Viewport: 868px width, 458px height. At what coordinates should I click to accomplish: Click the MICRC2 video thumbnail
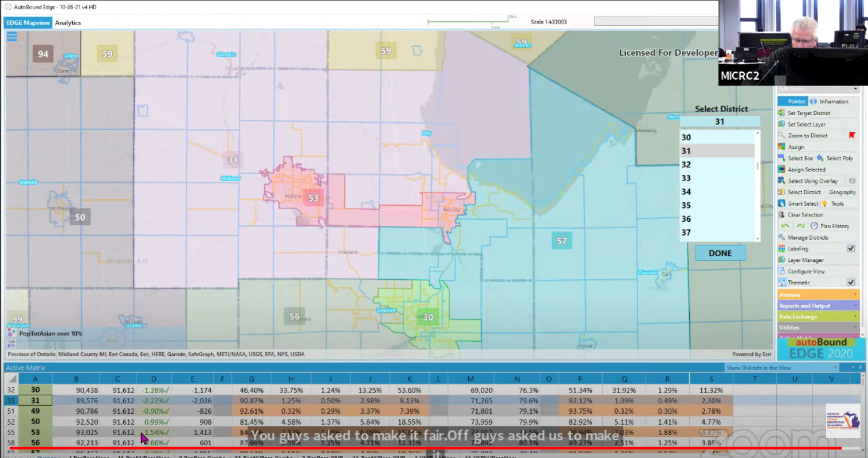(x=793, y=43)
